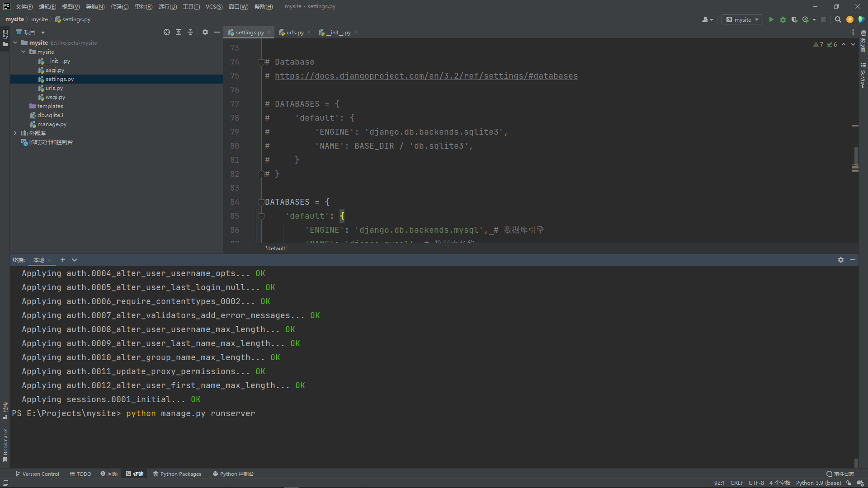The image size is (868, 488).
Task: Open project panel gear options
Action: click(x=205, y=32)
